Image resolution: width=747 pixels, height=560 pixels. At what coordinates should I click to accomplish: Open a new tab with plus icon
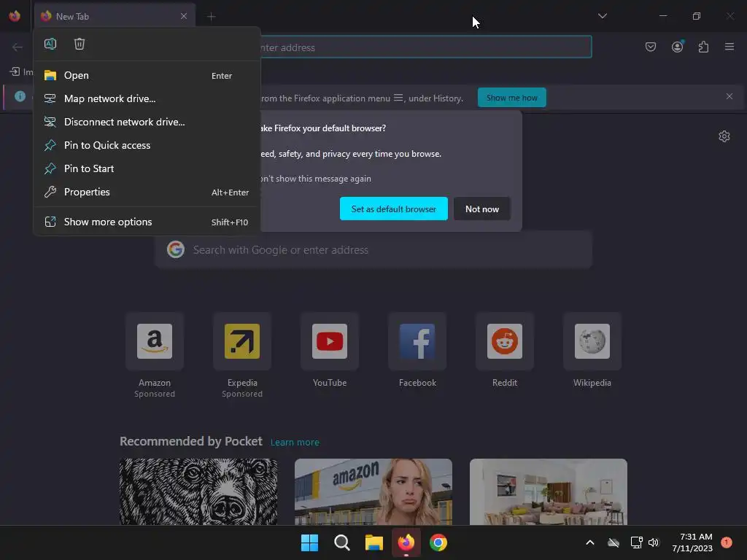211,17
